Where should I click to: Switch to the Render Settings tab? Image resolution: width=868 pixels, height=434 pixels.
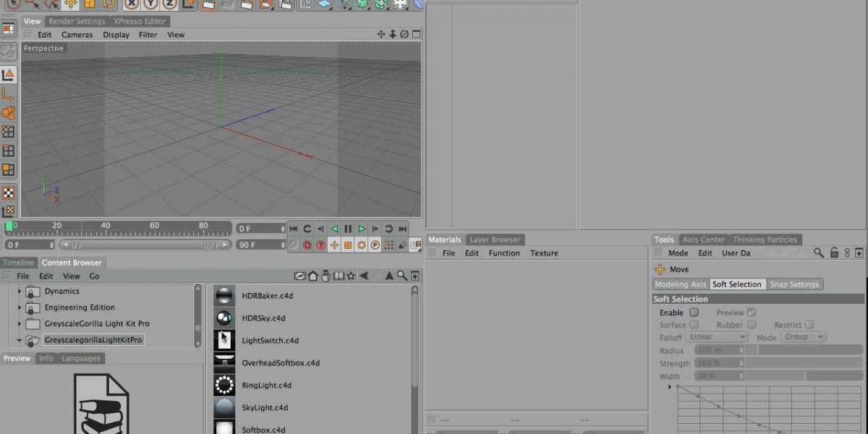click(77, 21)
